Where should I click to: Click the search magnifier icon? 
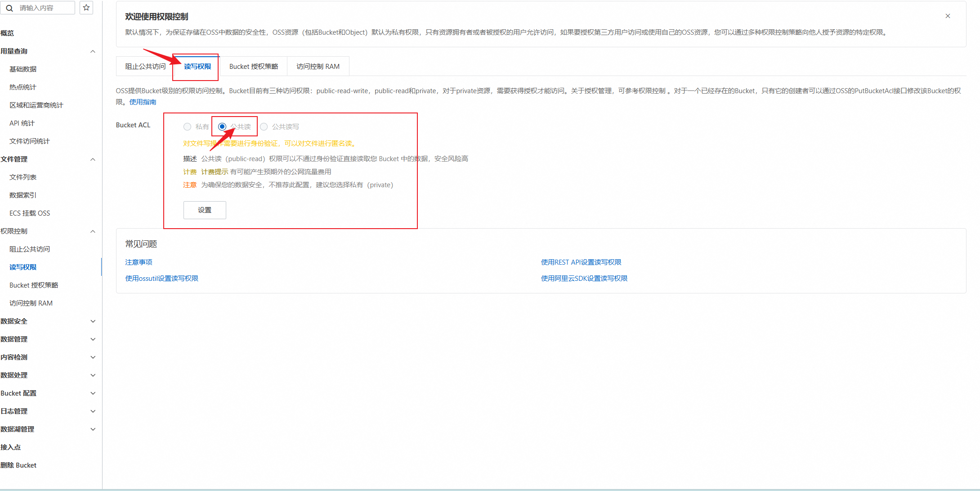pos(9,8)
